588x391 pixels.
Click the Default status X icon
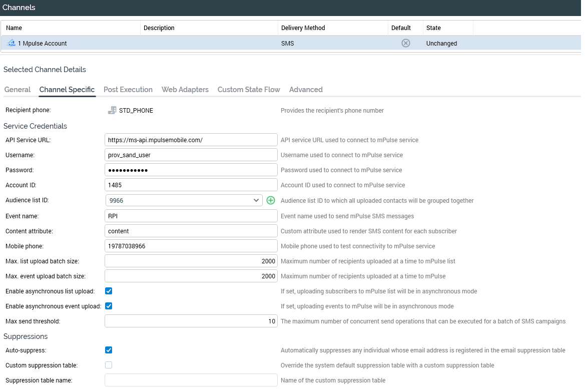[x=406, y=43]
